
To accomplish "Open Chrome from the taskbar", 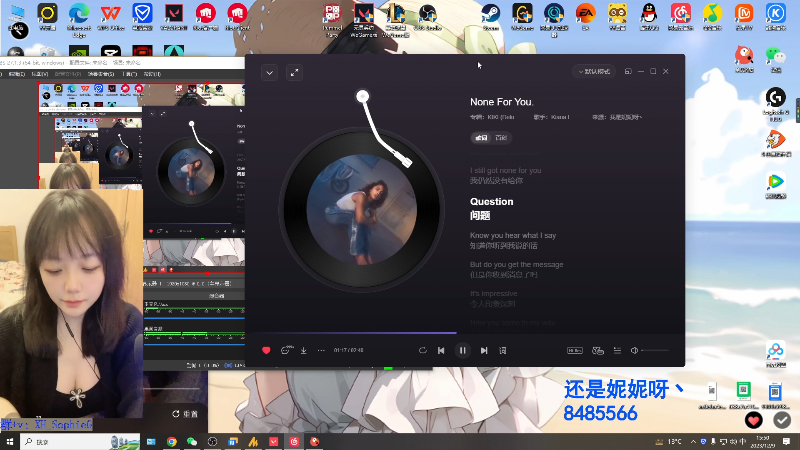I will pos(171,442).
